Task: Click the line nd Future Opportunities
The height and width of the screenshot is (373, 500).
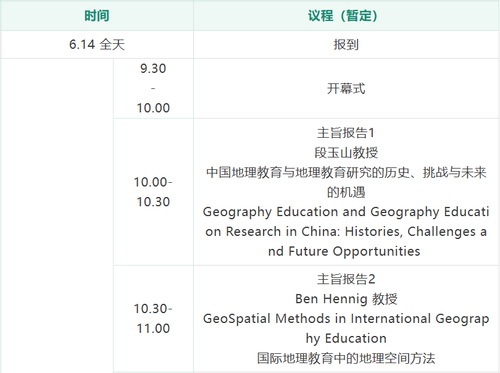Action: tap(344, 251)
